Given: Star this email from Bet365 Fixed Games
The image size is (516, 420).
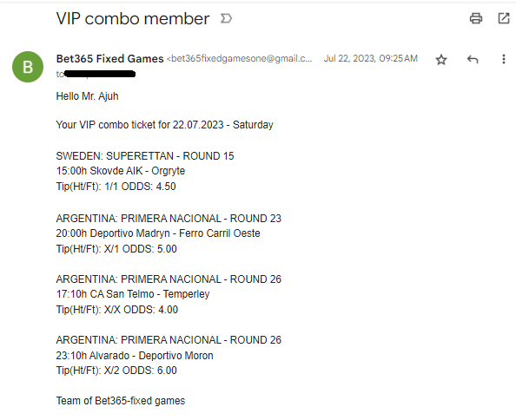Looking at the screenshot, I should tap(441, 60).
